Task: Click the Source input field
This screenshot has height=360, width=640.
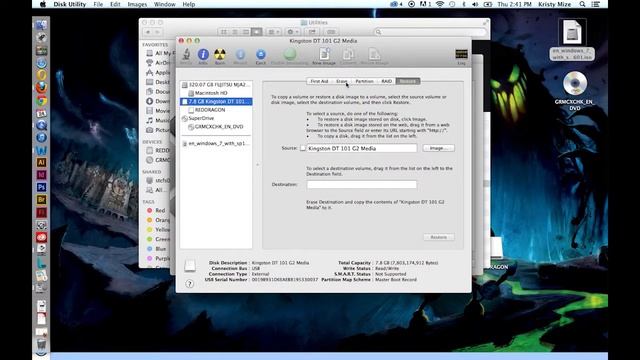Action: pos(362,148)
